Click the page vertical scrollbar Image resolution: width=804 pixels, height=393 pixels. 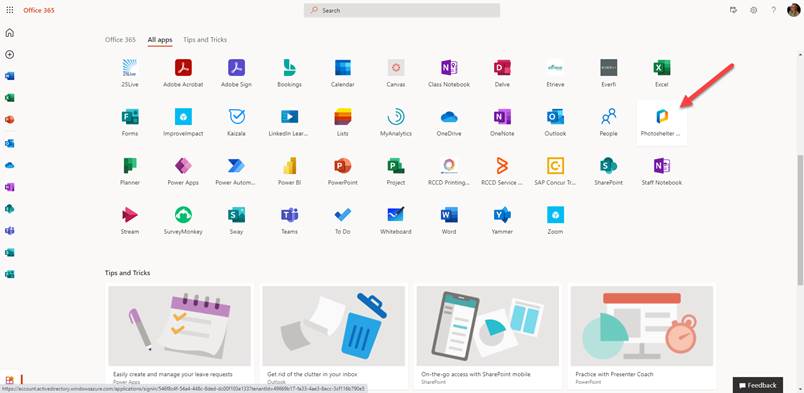click(800, 221)
